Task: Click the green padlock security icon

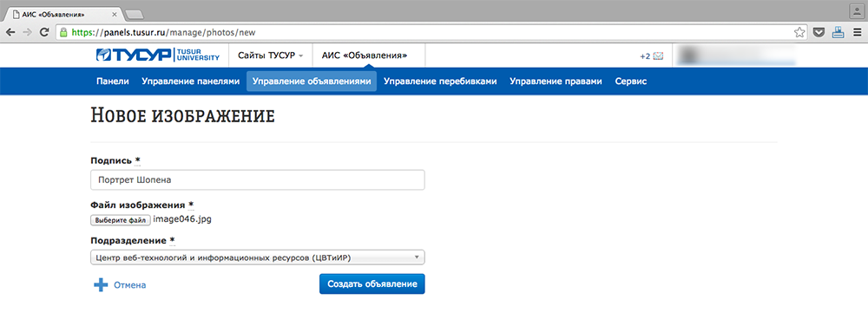Action: [x=63, y=33]
